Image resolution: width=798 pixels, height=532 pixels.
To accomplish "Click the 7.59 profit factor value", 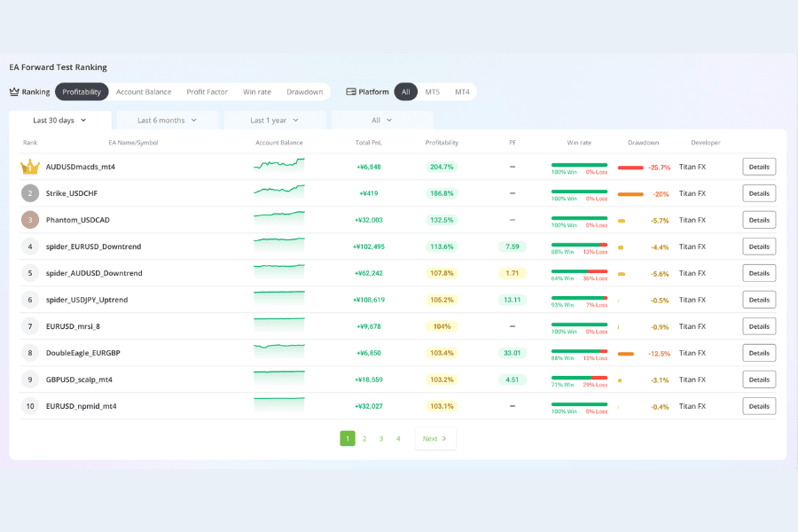I will click(512, 246).
